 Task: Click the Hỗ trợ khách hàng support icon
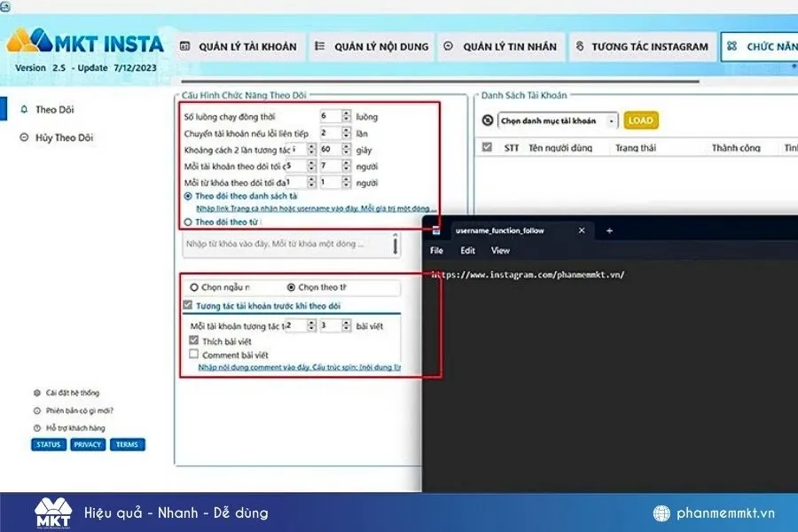(x=36, y=428)
